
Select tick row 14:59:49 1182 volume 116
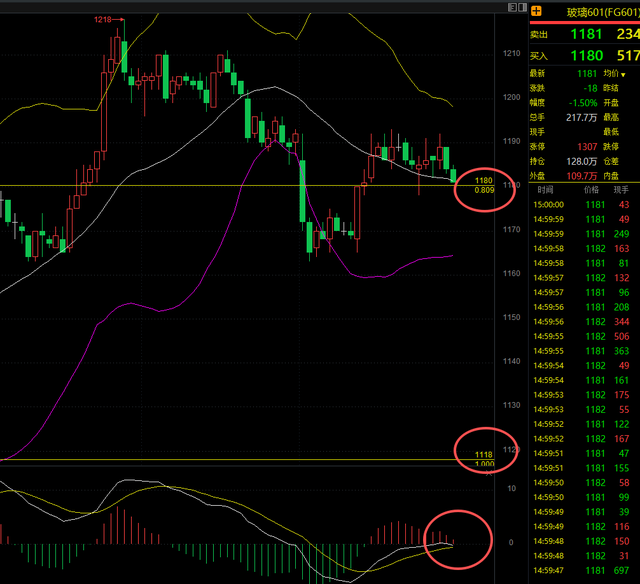click(x=584, y=526)
